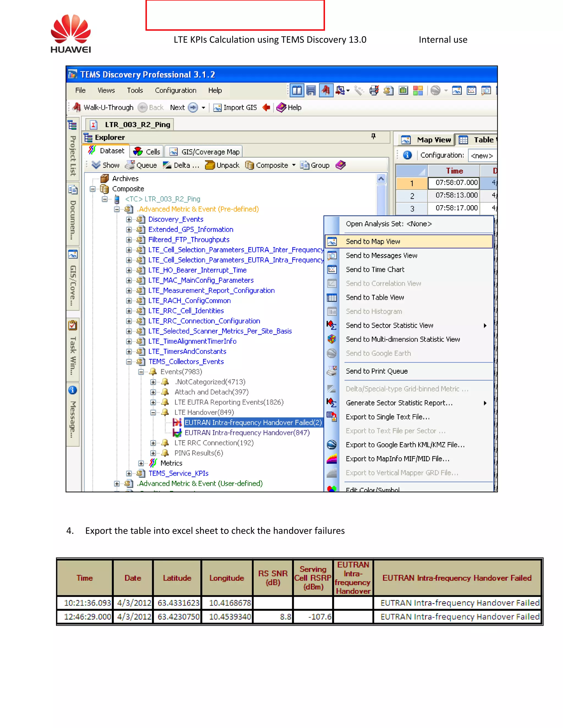Choose Send to Map View in context menu
Image resolution: width=563 pixels, height=728 pixels.
[x=409, y=241]
